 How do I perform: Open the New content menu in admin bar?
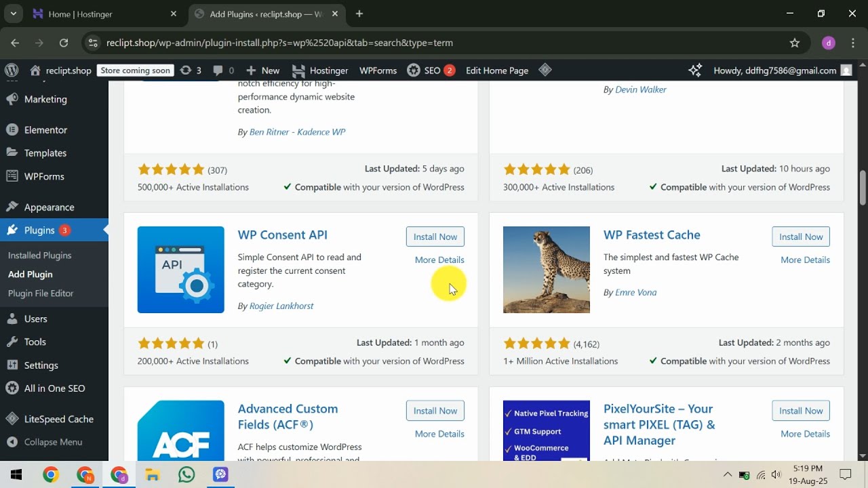262,70
